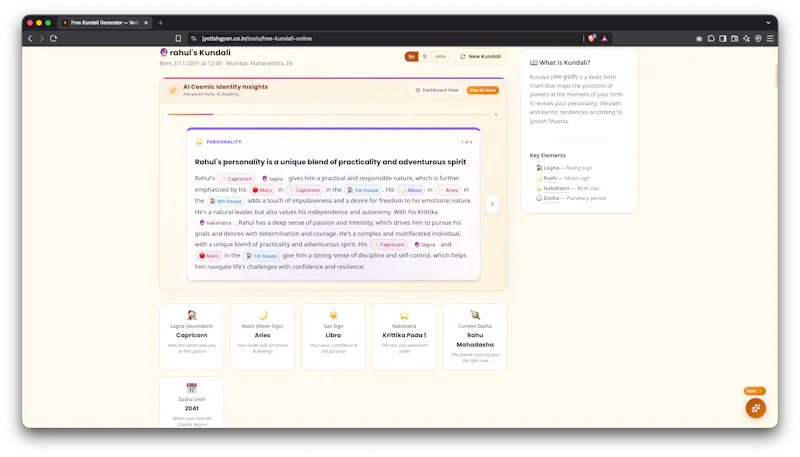This screenshot has width=800, height=457.
Task: Select the Free Kundali Generator tab
Action: pyautogui.click(x=104, y=22)
